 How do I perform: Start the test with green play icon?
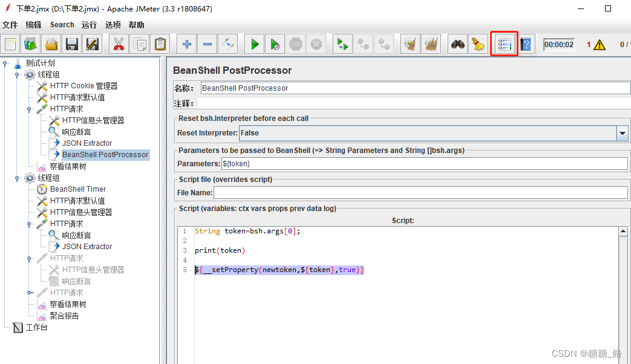point(254,44)
